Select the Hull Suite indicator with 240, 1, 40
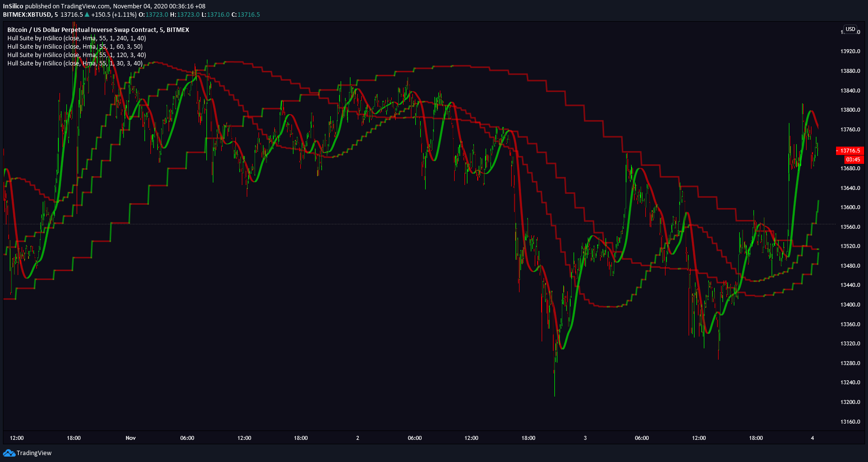 click(77, 38)
